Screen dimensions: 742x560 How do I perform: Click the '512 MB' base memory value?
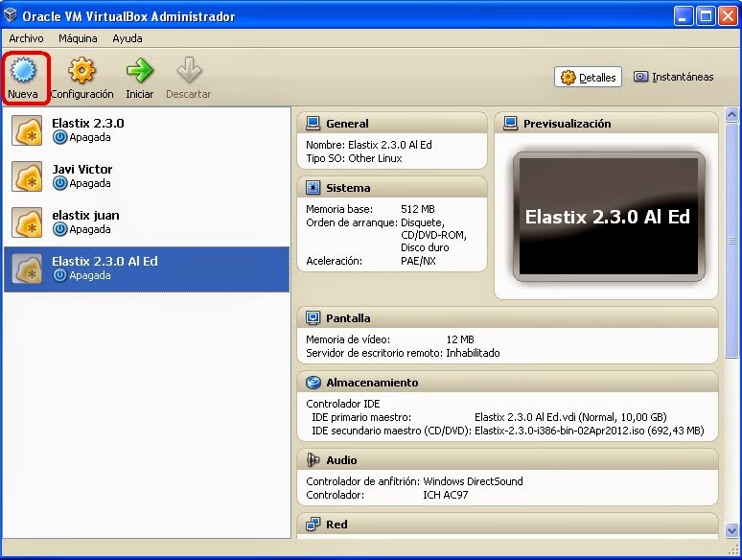[x=417, y=209]
